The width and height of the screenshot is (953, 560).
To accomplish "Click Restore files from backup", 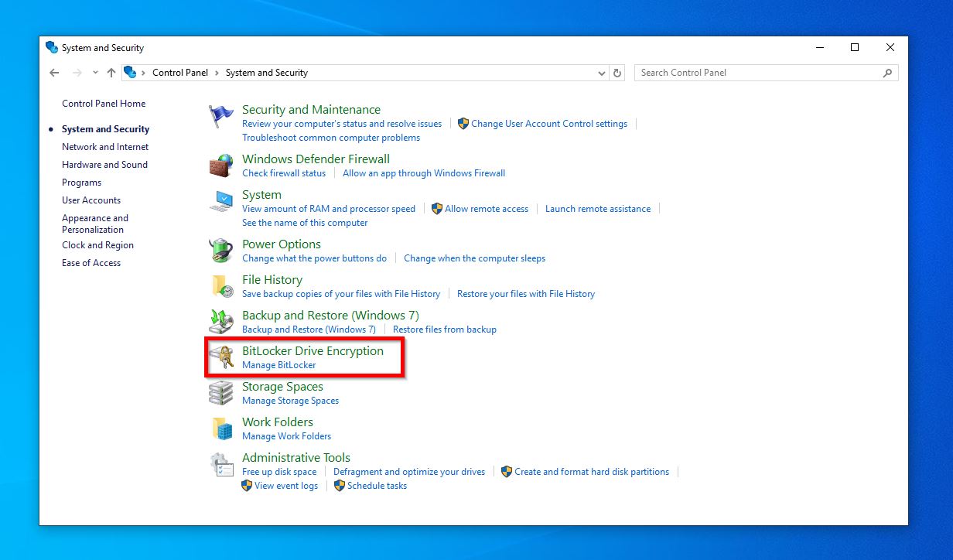I will pyautogui.click(x=445, y=330).
